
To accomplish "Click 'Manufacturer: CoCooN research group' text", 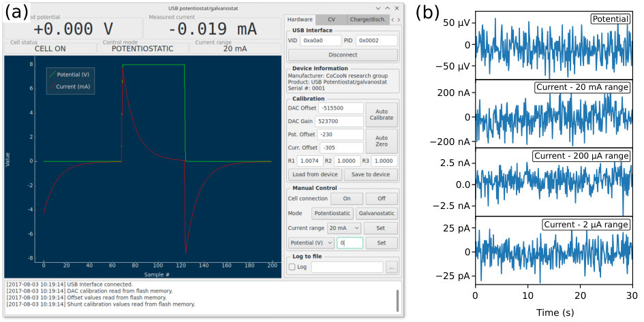I will pos(337,76).
